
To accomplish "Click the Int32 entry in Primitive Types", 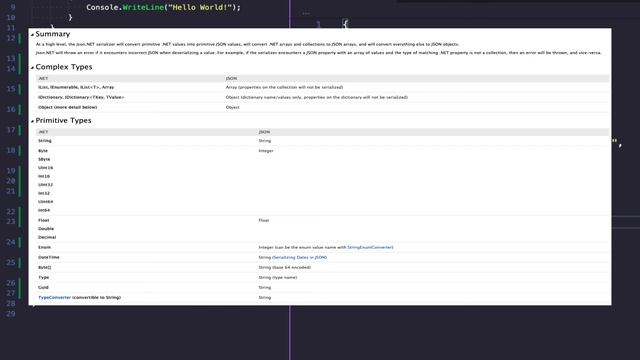I will pos(44,193).
